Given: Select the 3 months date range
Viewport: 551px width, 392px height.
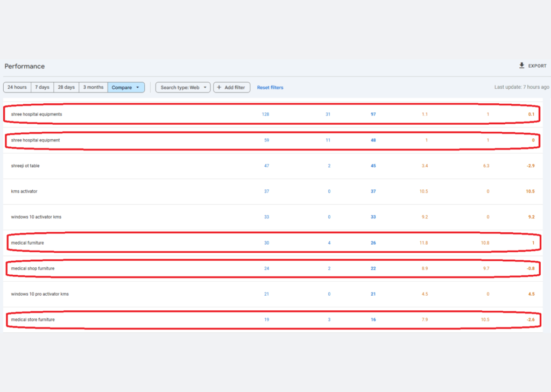Looking at the screenshot, I should coord(93,87).
